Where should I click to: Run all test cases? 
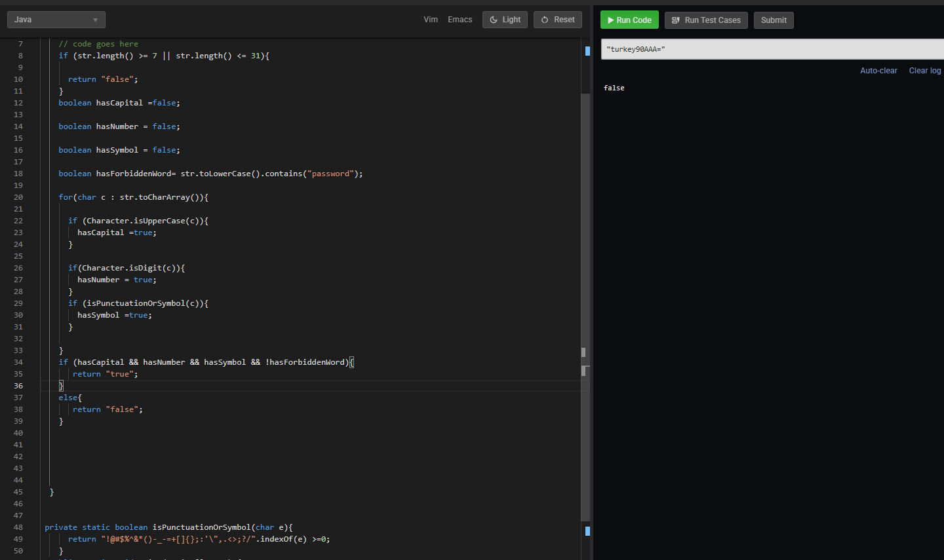[706, 20]
